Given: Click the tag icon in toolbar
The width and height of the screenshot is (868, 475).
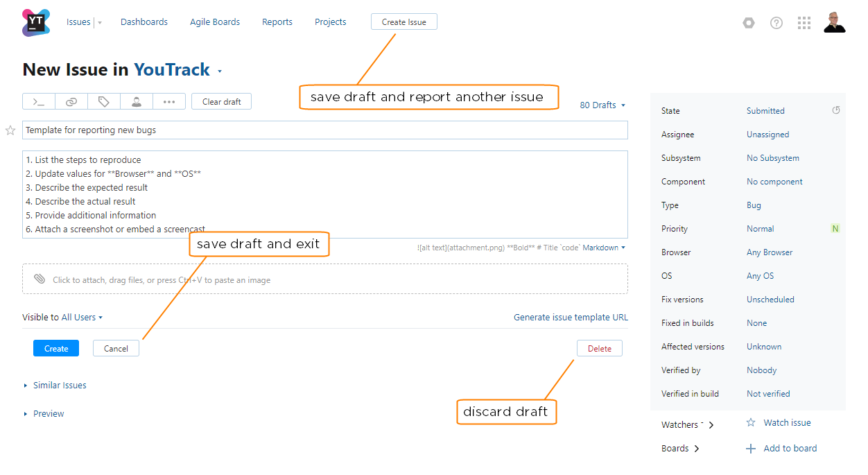Looking at the screenshot, I should click(x=104, y=102).
